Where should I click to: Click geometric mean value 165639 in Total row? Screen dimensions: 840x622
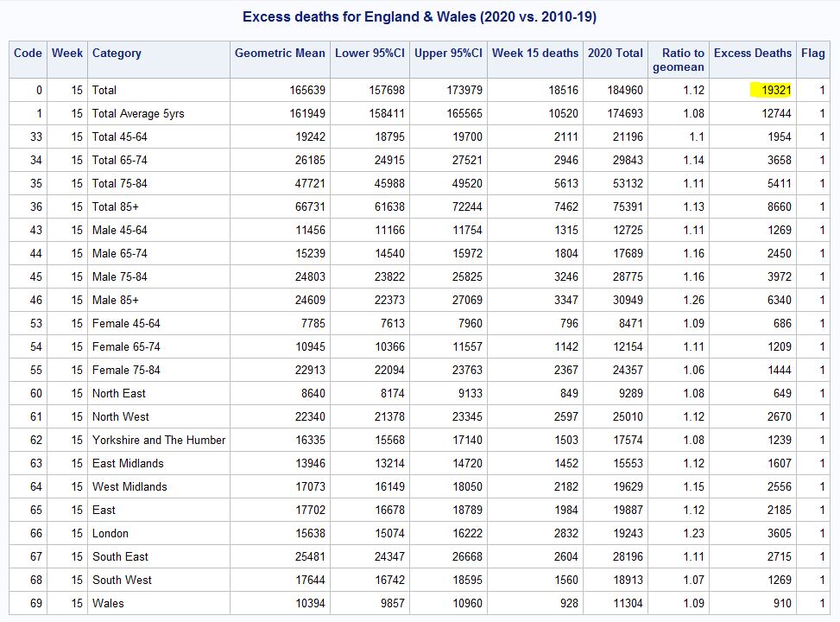[x=307, y=90]
